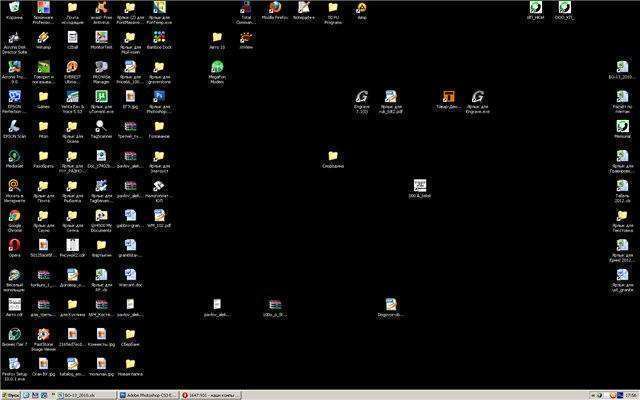Select the EVEREST Ultimate shortcut
Screen dimensions: 640x400
72,72
